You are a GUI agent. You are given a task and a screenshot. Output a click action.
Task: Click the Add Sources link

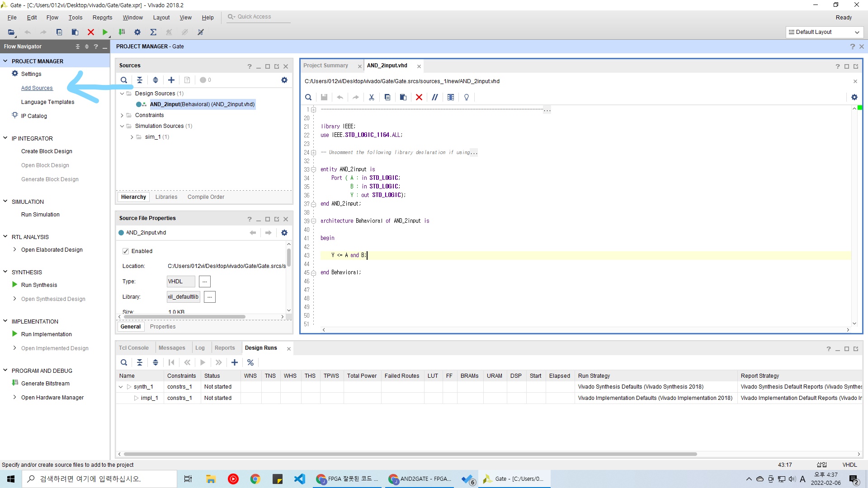point(37,88)
